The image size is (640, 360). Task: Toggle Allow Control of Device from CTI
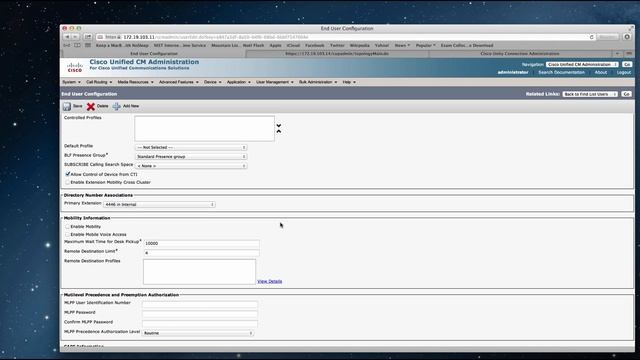point(68,174)
